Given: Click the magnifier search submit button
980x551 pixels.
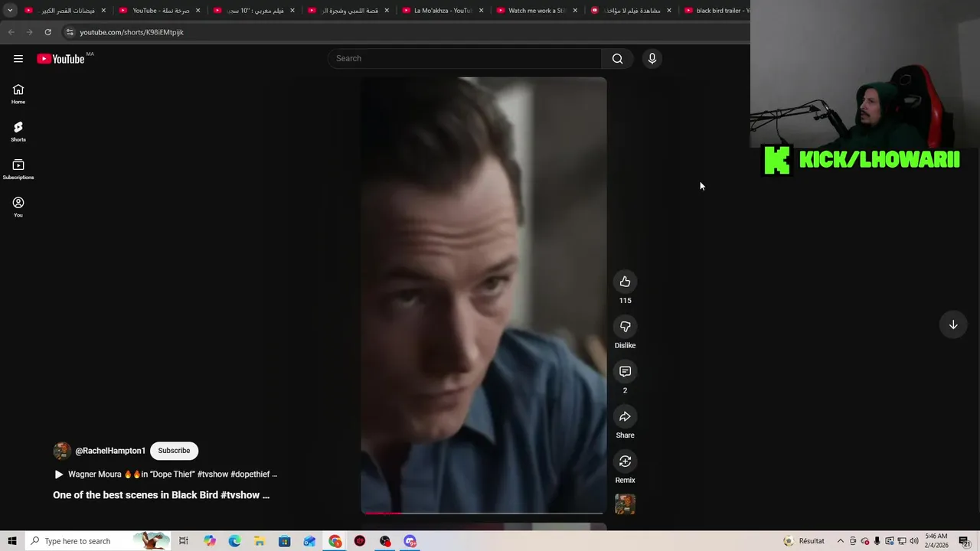Looking at the screenshot, I should [617, 59].
